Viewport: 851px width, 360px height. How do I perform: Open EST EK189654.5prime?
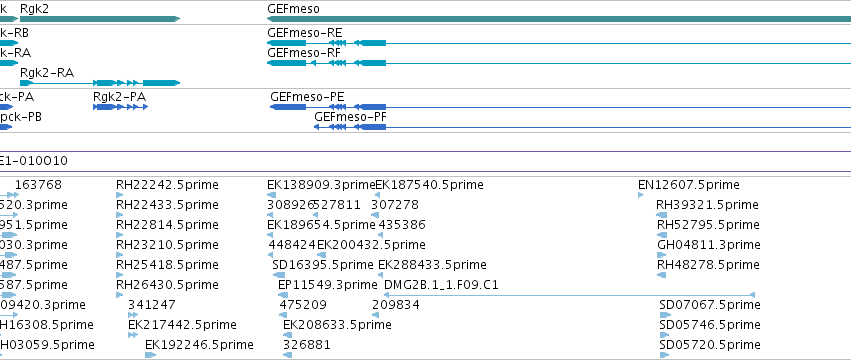(x=321, y=225)
